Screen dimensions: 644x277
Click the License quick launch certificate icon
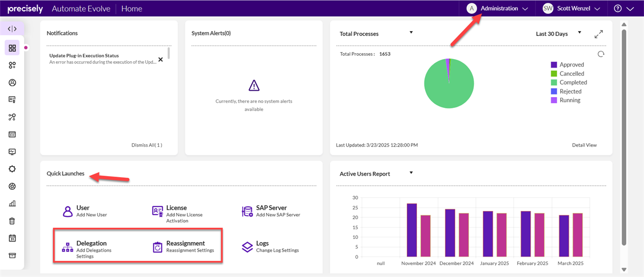point(157,211)
